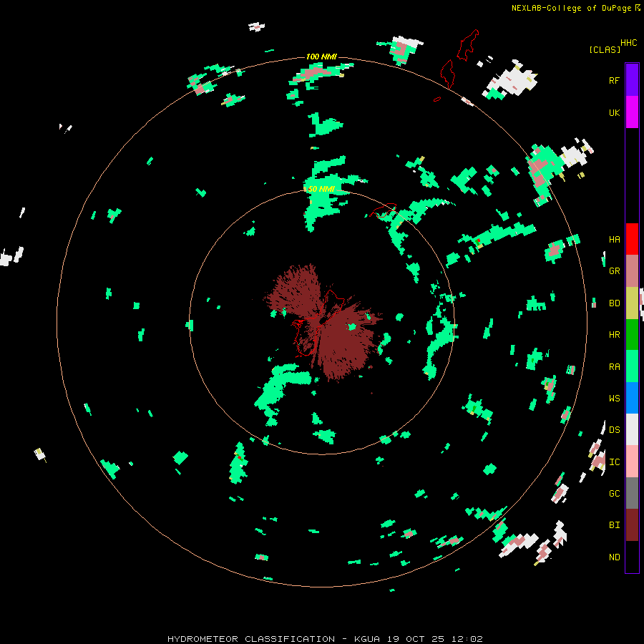
Task: Click the HA legend label
Action: tap(614, 239)
